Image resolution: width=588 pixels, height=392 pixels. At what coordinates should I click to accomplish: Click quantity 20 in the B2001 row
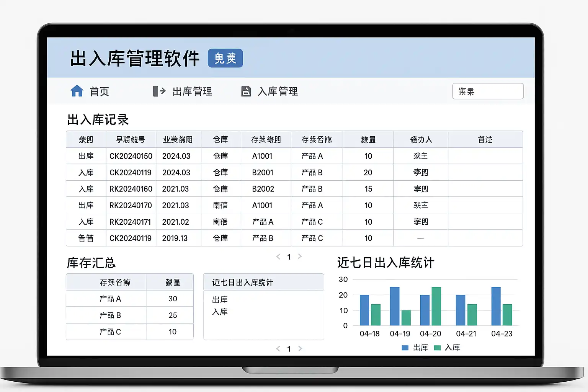(x=368, y=173)
